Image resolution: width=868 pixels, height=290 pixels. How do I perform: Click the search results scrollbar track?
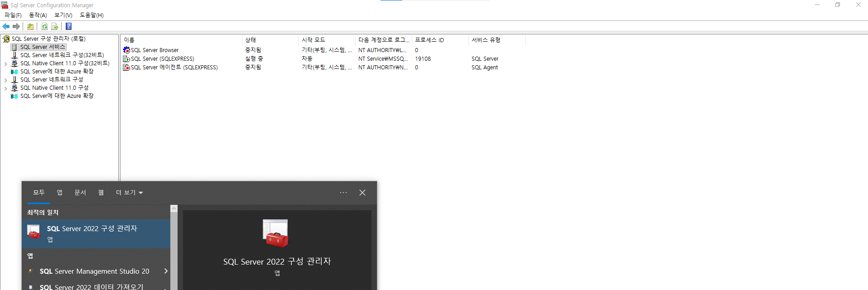click(x=174, y=251)
